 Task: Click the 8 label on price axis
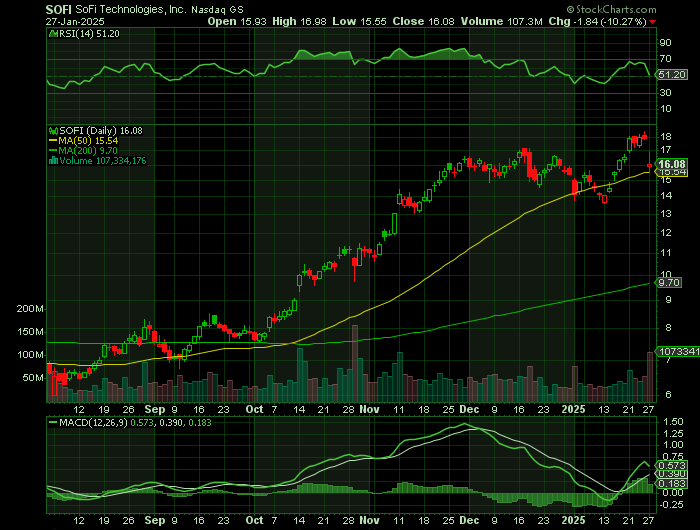click(668, 327)
